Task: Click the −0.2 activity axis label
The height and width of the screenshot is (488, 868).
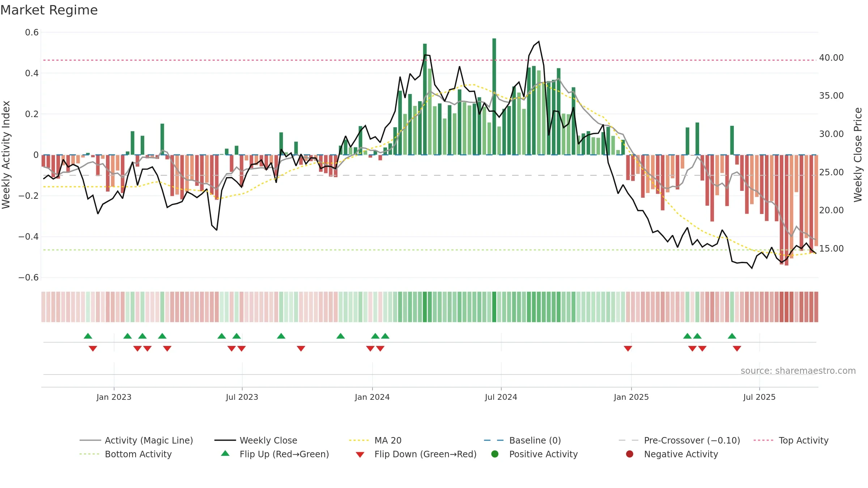Action: (x=29, y=196)
